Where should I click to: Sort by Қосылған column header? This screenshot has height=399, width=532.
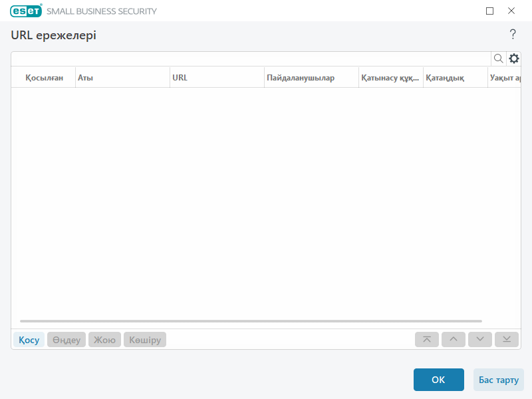[44, 78]
